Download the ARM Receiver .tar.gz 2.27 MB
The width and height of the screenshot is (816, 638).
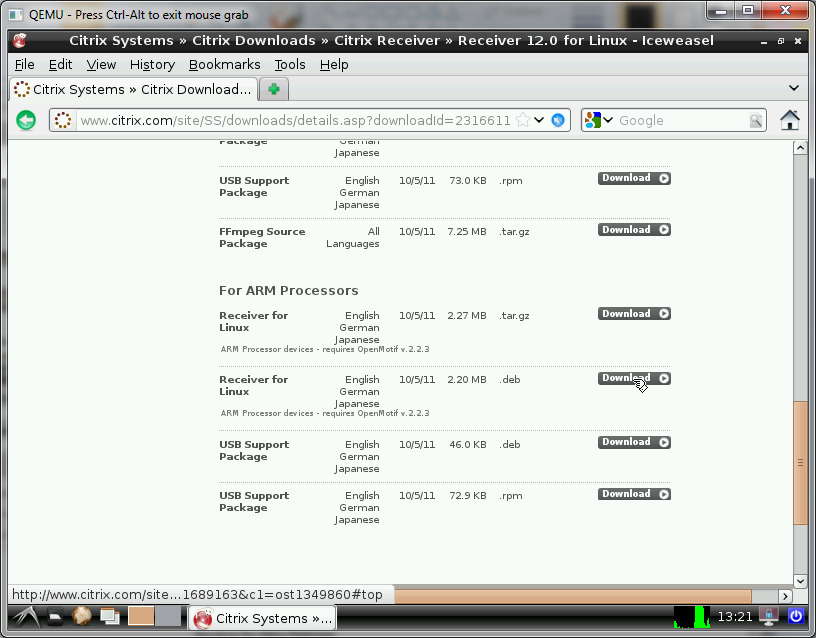click(634, 313)
